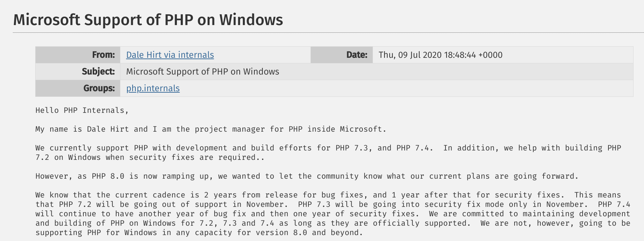Click the final line mentioning version 8.0 and beyond
The width and height of the screenshot is (644, 241).
[x=199, y=233]
